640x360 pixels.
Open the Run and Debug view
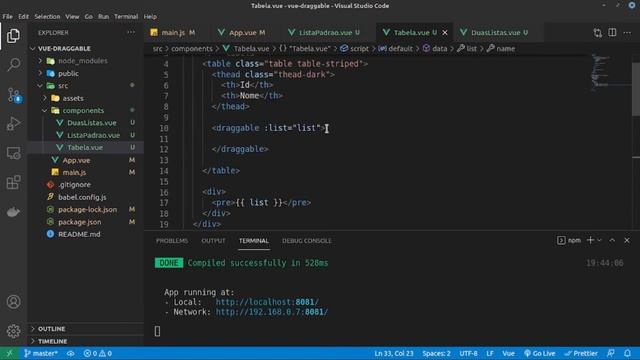pyautogui.click(x=13, y=124)
